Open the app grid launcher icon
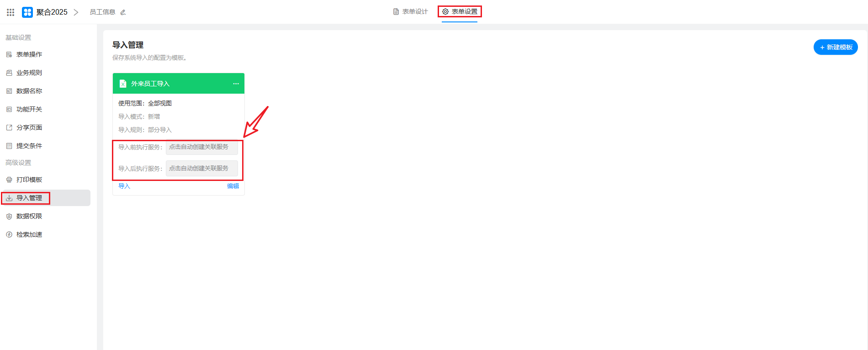The height and width of the screenshot is (350, 868). coord(11,12)
